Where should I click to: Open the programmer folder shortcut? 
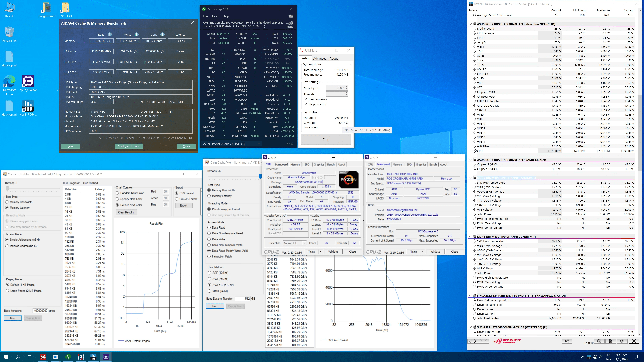(x=47, y=10)
